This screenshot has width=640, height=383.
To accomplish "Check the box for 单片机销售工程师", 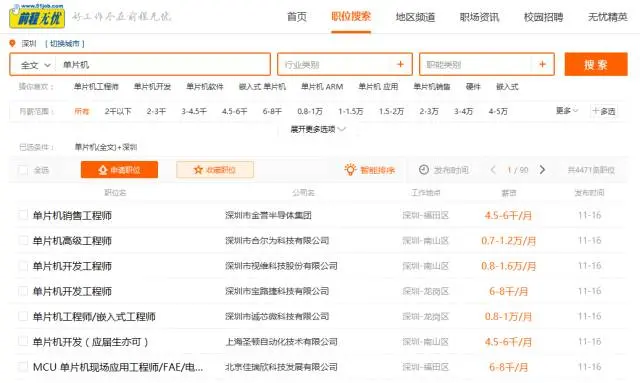I will click(x=23, y=215).
